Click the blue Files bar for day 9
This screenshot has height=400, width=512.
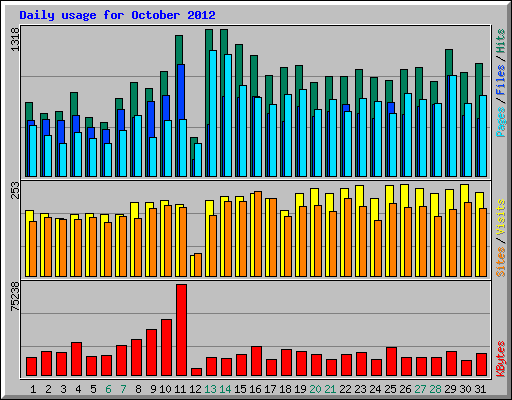[x=151, y=119]
